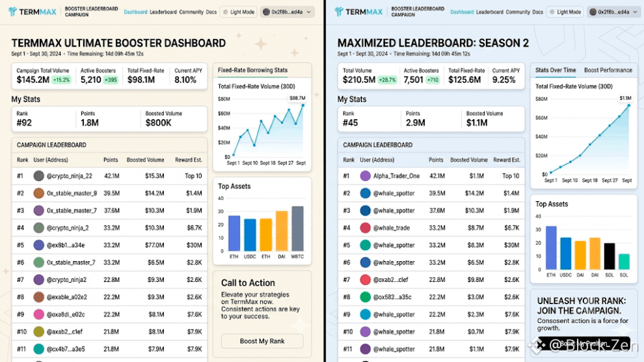The width and height of the screenshot is (644, 362).
Task: Open Docs in the right panel navigation
Action: pyautogui.click(x=537, y=12)
